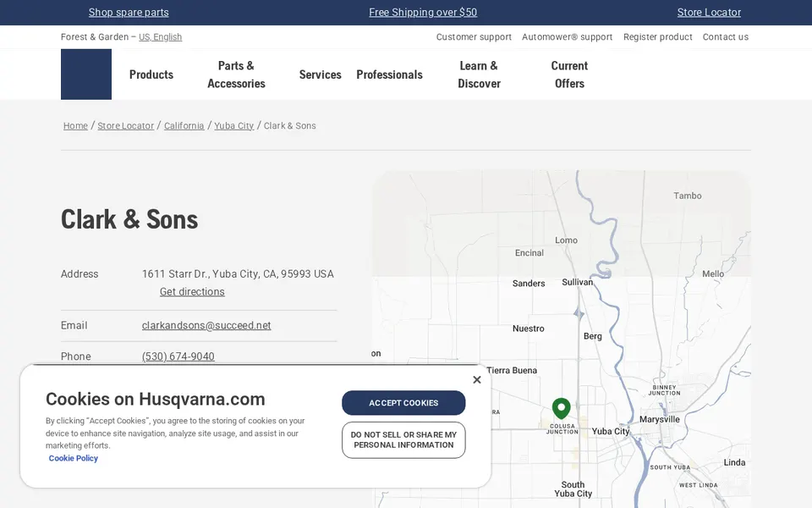
Task: Open Store Locator in top bar
Action: (709, 12)
